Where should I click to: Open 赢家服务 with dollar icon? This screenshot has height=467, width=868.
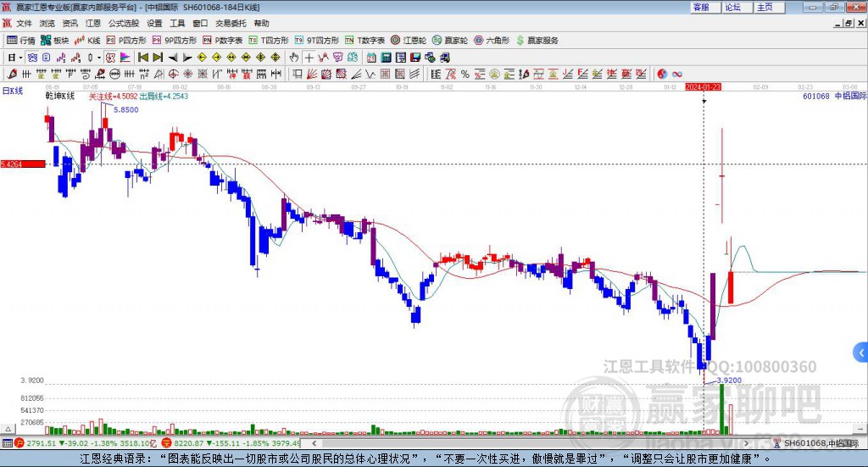point(537,41)
